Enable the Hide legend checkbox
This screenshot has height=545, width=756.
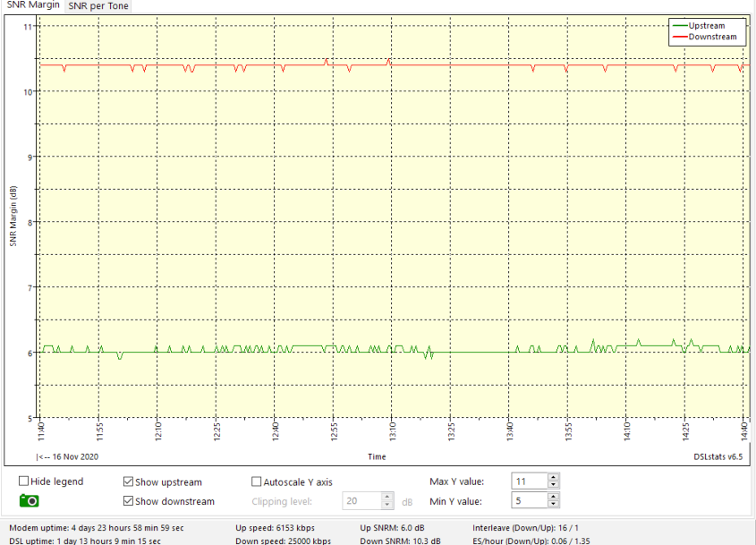pos(23,481)
